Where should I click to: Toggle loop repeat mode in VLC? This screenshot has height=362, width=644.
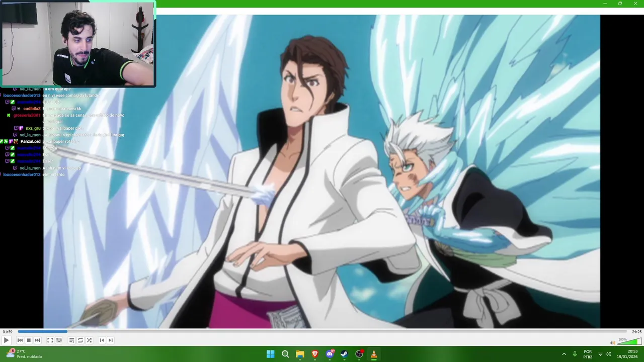(80, 340)
